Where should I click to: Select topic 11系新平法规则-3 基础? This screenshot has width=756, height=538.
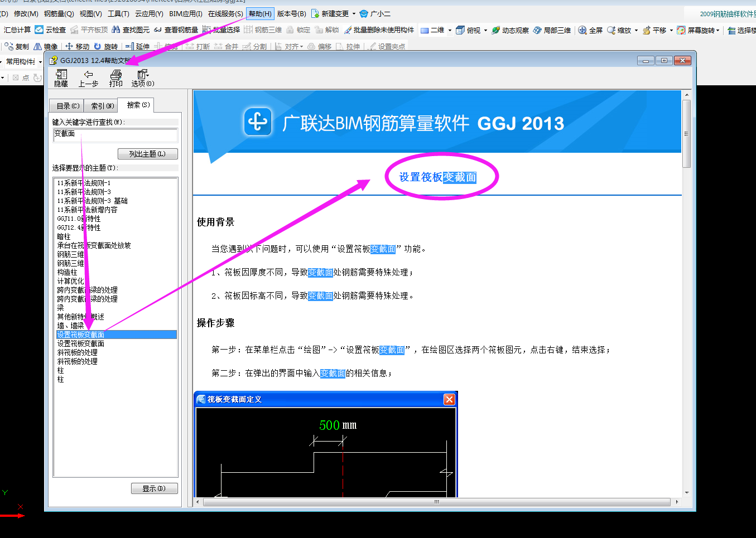tap(92, 201)
